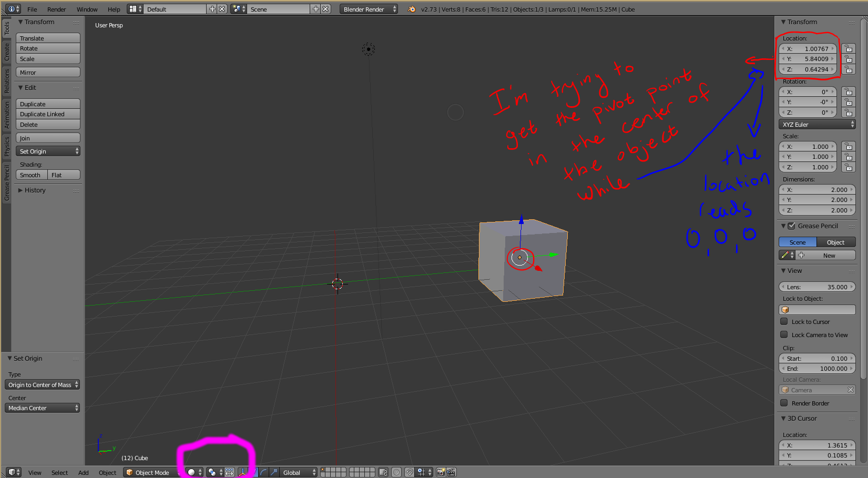This screenshot has height=478, width=868.
Task: Add a new screen layout with plus
Action: pyautogui.click(x=212, y=9)
